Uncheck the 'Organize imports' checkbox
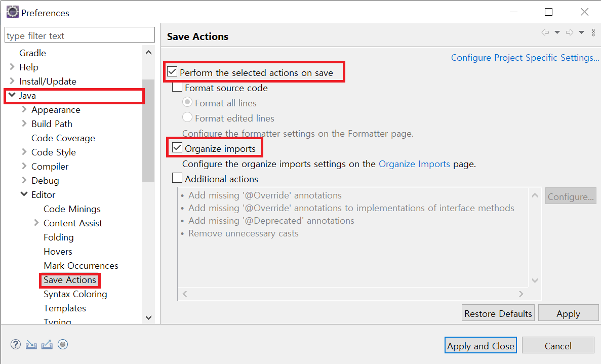This screenshot has height=364, width=601. [x=177, y=148]
